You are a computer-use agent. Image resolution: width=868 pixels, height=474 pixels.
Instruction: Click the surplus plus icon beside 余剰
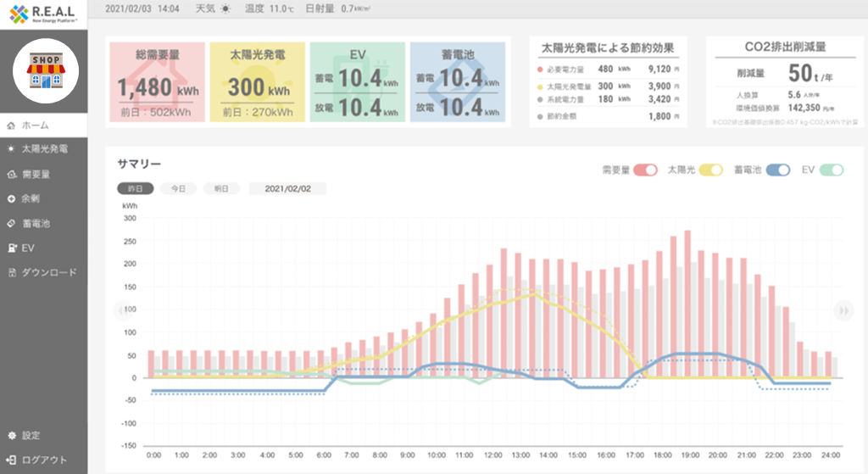click(x=11, y=199)
